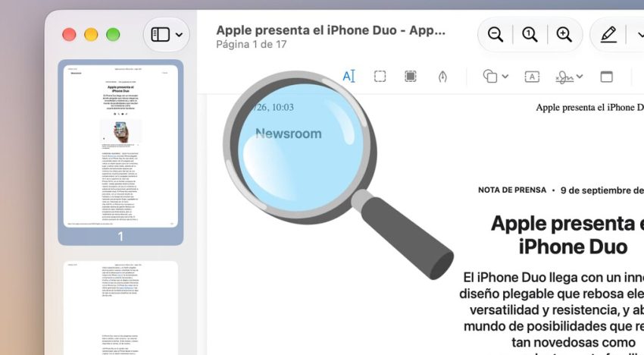Click the 'NOTA DE PRENSA' label
Viewport: 644px width, 355px height.
point(512,190)
